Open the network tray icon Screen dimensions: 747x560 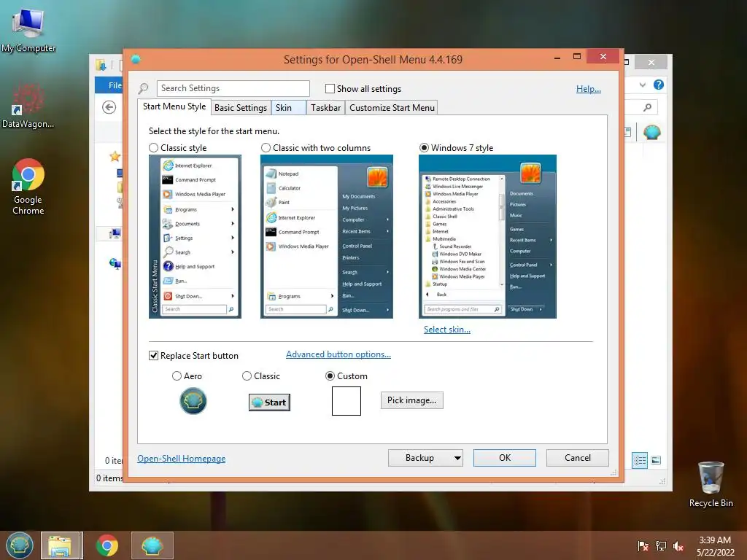pyautogui.click(x=661, y=546)
